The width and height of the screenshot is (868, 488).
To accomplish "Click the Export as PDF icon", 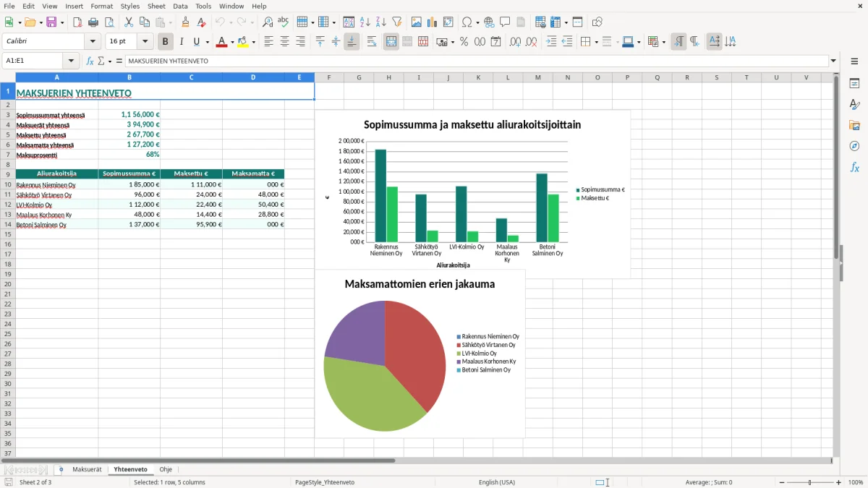I will (x=77, y=22).
